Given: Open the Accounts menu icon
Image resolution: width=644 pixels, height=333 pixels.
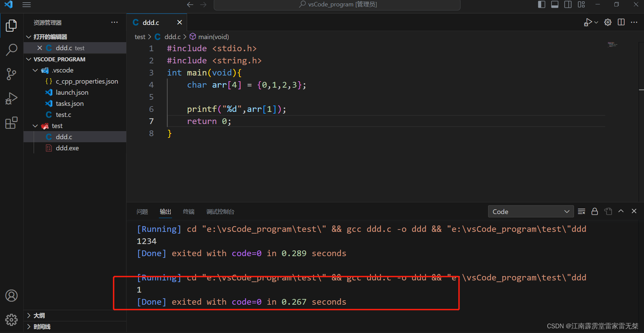Looking at the screenshot, I should click(11, 296).
